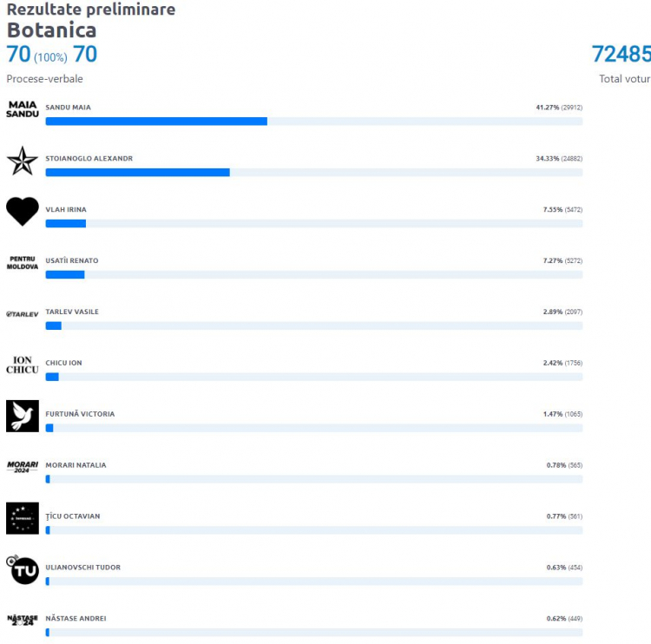Viewport: 651px width, 644px height.
Task: Click Stoianoglo Alexandr's progress bar
Action: pyautogui.click(x=314, y=173)
